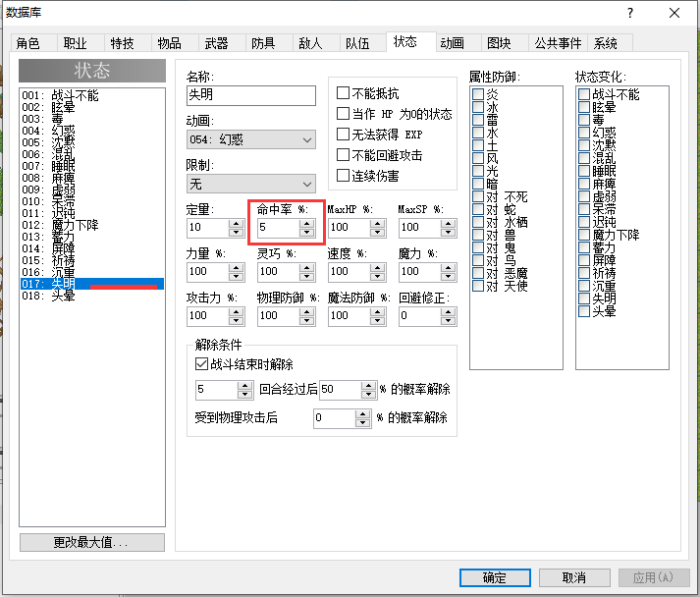Click the 命中率 % value field
This screenshot has height=597, width=700.
279,228
